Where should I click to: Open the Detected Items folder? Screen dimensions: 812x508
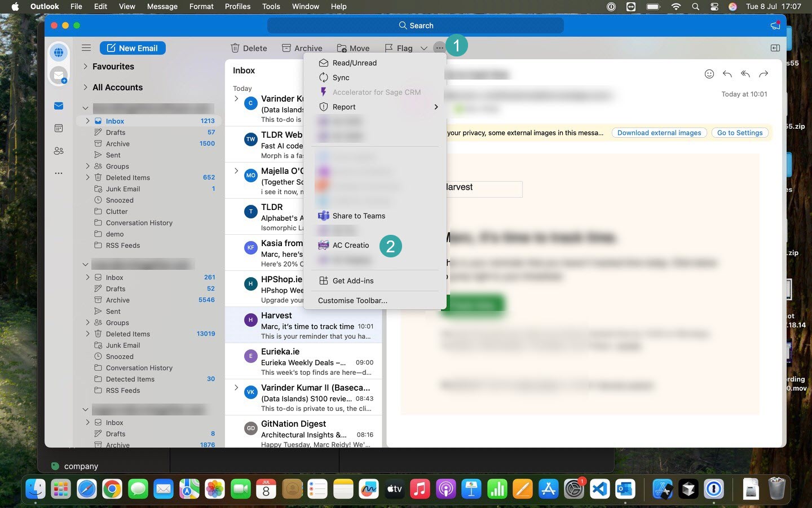tap(149, 379)
